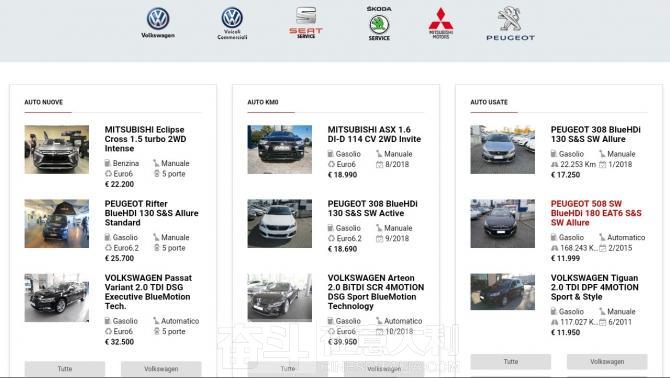Select the Skoda Service logo
Viewport: 670px width, 378px height.
tap(379, 23)
